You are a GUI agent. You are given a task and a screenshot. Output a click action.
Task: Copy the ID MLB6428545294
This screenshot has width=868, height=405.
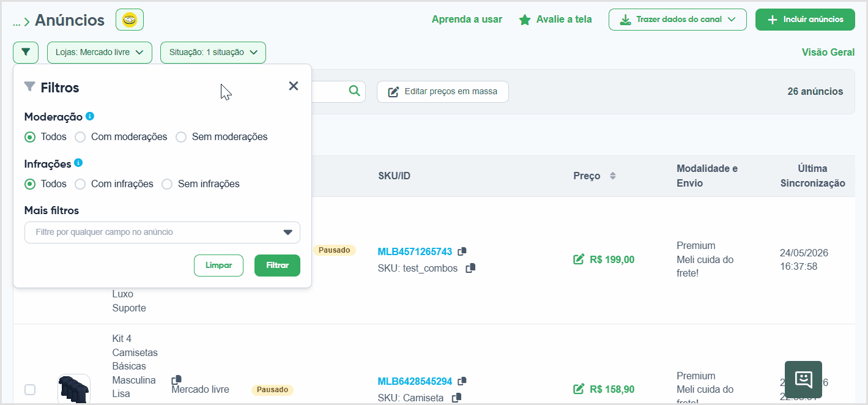click(462, 381)
